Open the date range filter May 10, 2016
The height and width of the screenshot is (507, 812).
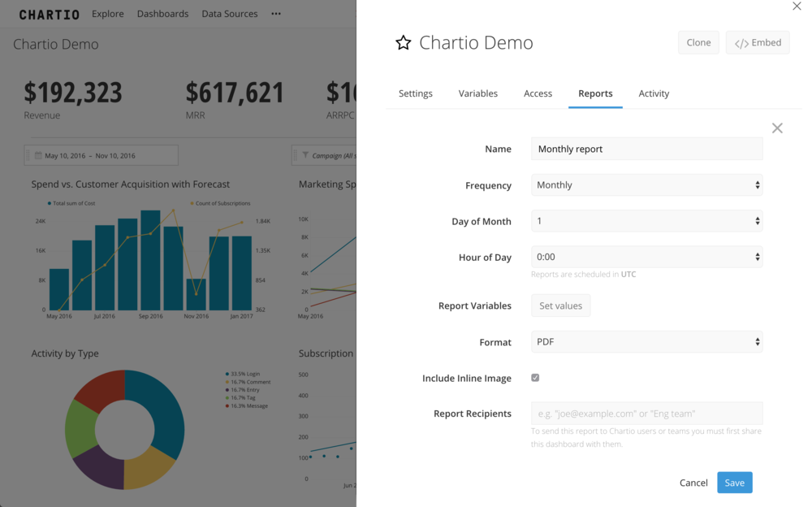pos(101,155)
